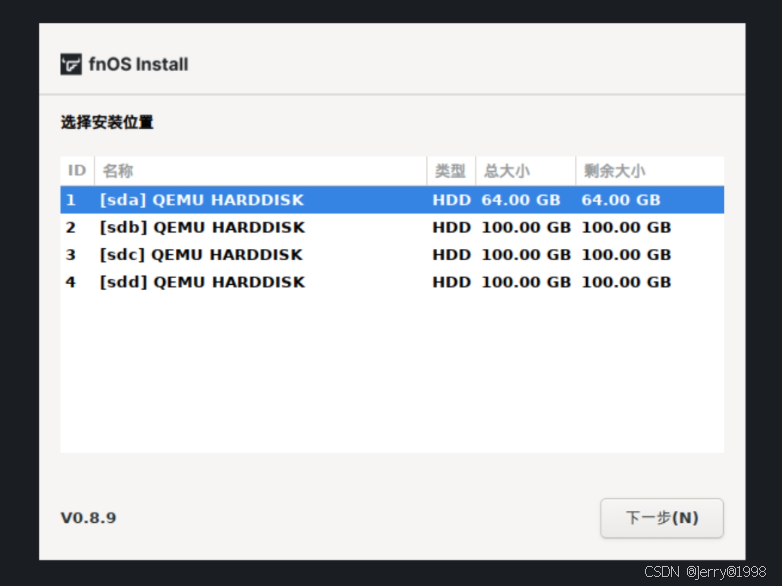Click the 类型 column header

[451, 171]
